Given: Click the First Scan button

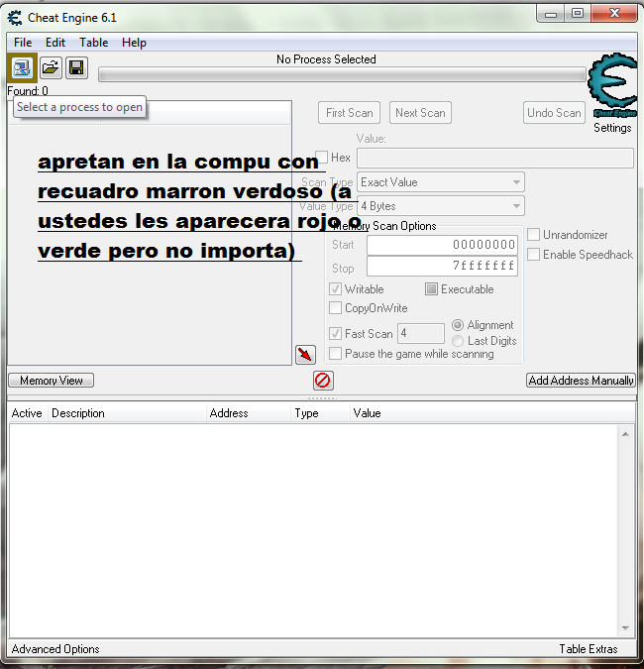Looking at the screenshot, I should pyautogui.click(x=350, y=113).
